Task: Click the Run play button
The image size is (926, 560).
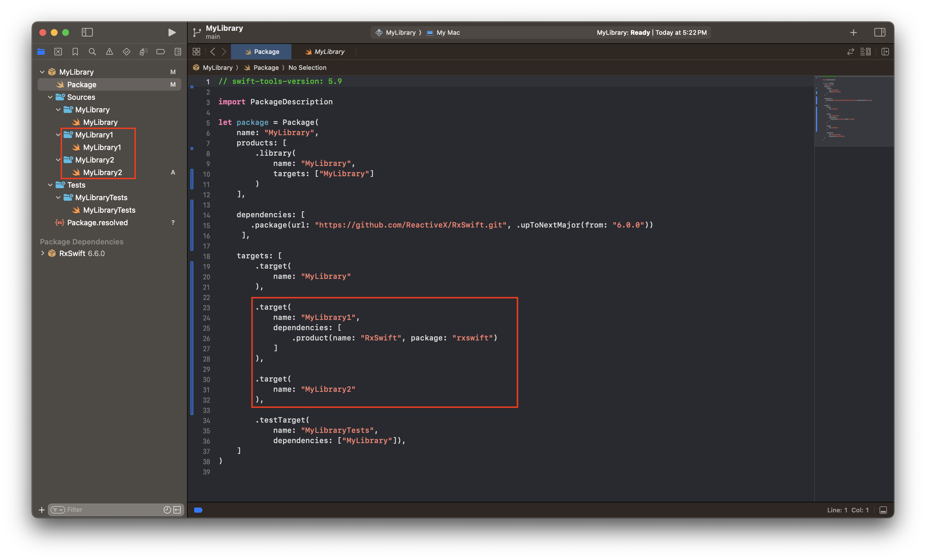Action: coord(172,32)
